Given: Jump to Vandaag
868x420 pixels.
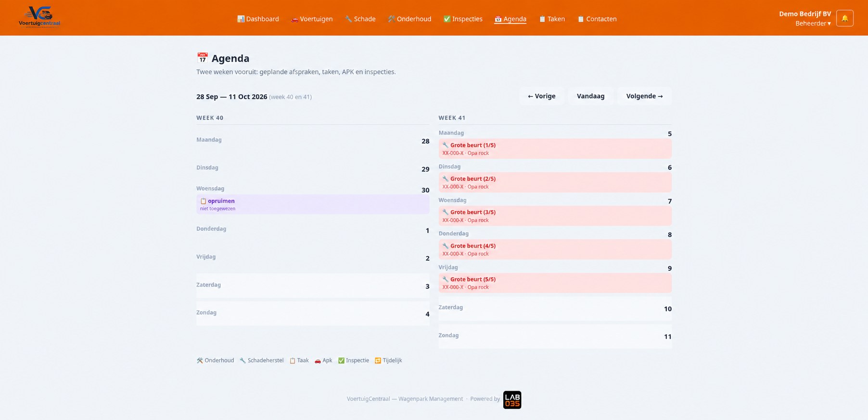Looking at the screenshot, I should [591, 96].
